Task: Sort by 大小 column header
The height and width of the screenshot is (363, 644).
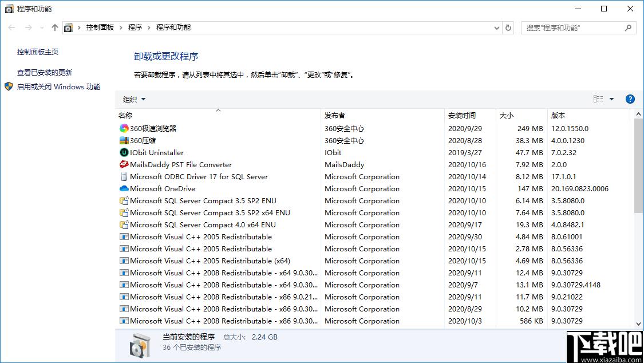Action: coord(521,116)
